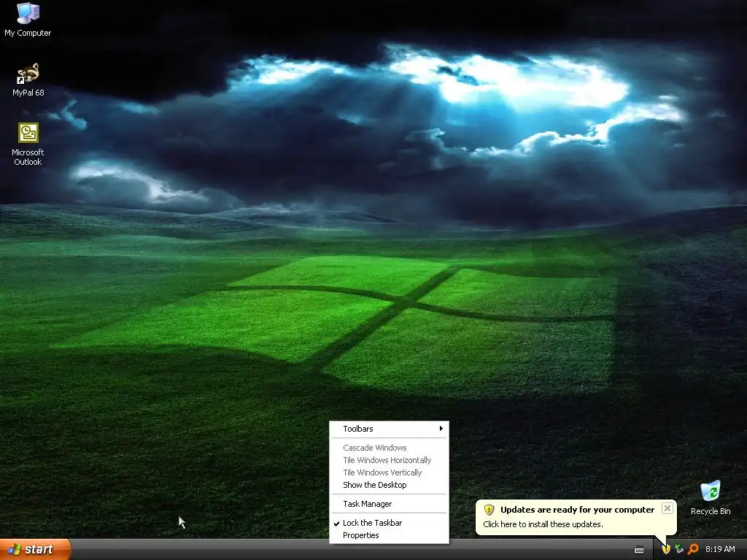Viewport: 747px width, 560px height.
Task: Select the MyPal 68 browser shortcut
Action: tap(28, 79)
